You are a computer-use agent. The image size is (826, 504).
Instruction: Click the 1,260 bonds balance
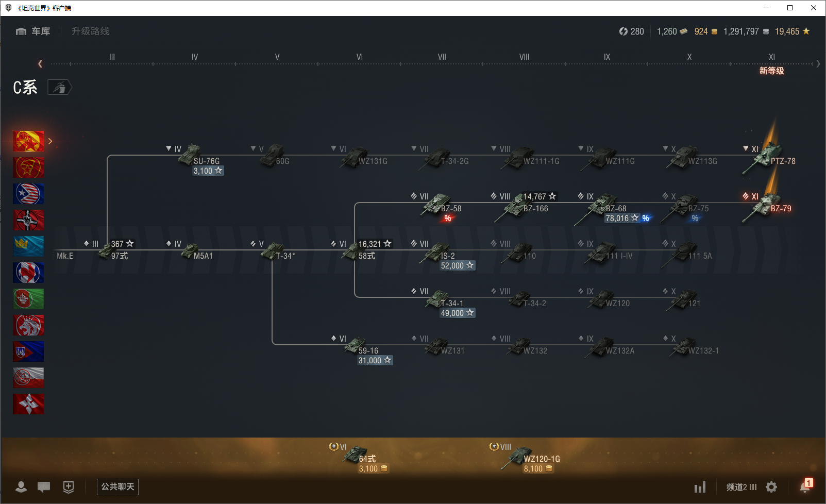[672, 31]
